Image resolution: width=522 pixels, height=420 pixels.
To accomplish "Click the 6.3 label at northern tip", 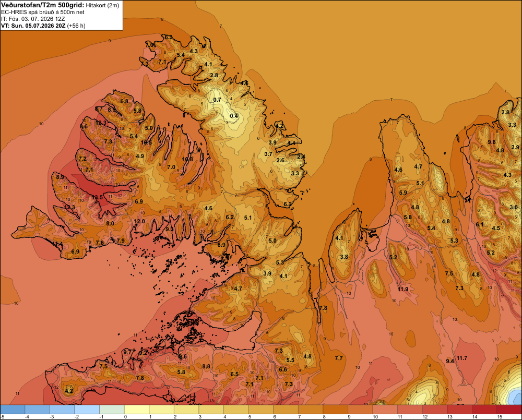I will tap(169, 37).
